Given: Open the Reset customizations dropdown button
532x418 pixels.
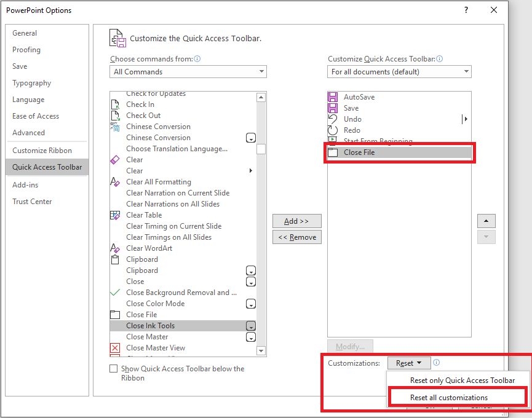Looking at the screenshot, I should click(409, 363).
